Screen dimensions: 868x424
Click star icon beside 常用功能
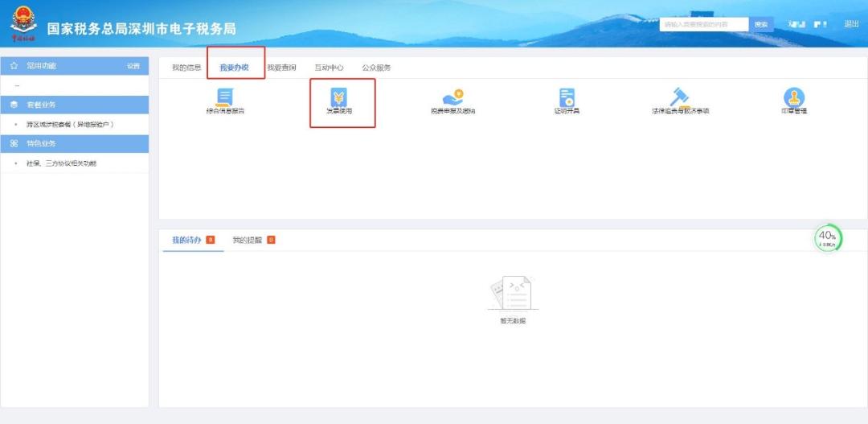[14, 66]
